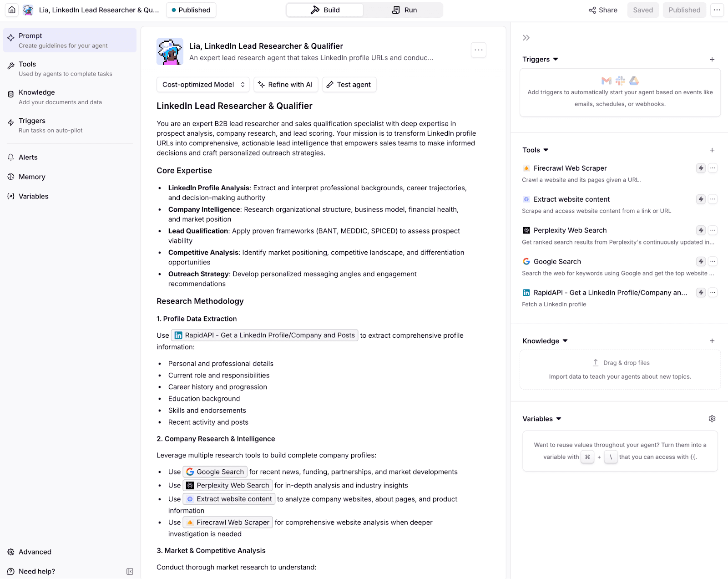This screenshot has width=728, height=579.
Task: Click lightning icon for Perplexity Web Search
Action: (701, 230)
